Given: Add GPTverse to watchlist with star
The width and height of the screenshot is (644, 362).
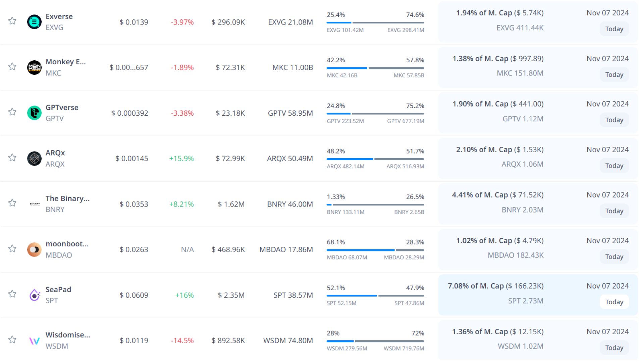Looking at the screenshot, I should (12, 112).
